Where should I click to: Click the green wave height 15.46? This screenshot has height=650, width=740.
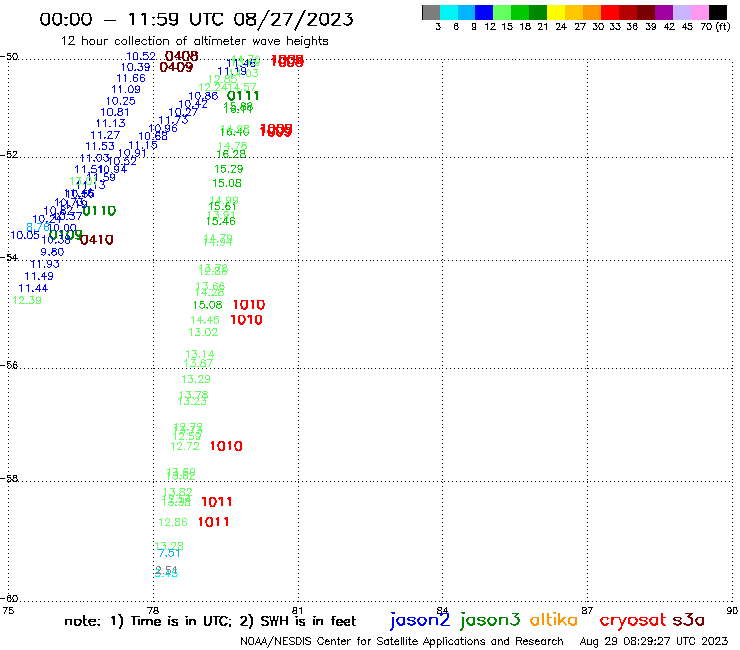(220, 221)
